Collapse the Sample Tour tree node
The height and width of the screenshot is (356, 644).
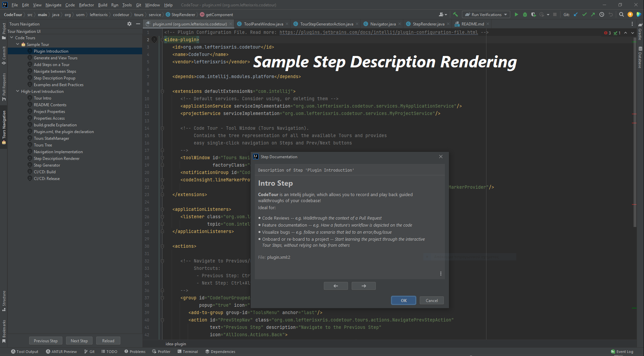pyautogui.click(x=18, y=44)
